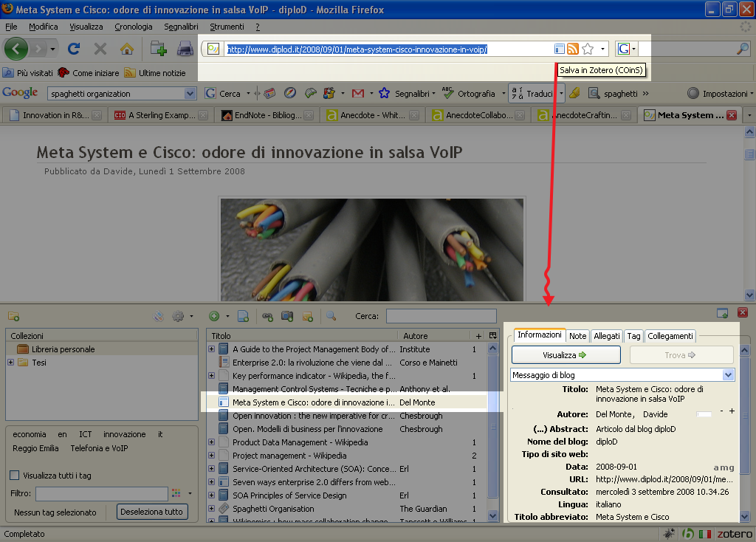Click the Visualizza button in item pane
The image size is (756, 542).
point(566,355)
